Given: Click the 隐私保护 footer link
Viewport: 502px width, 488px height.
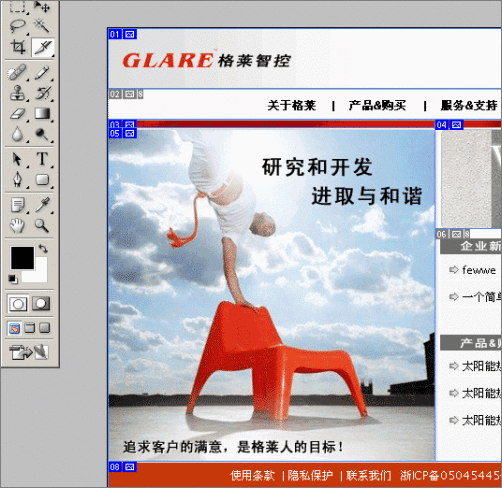Looking at the screenshot, I should pyautogui.click(x=310, y=475).
